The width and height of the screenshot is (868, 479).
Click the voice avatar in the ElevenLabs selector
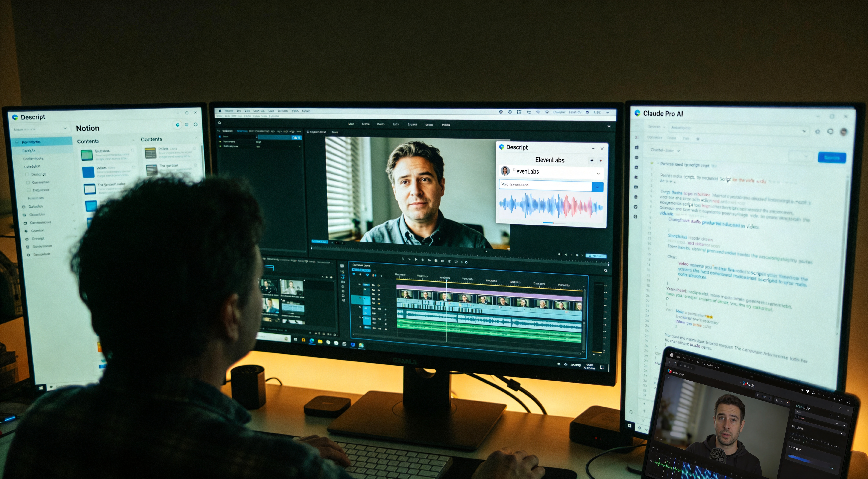click(x=505, y=171)
